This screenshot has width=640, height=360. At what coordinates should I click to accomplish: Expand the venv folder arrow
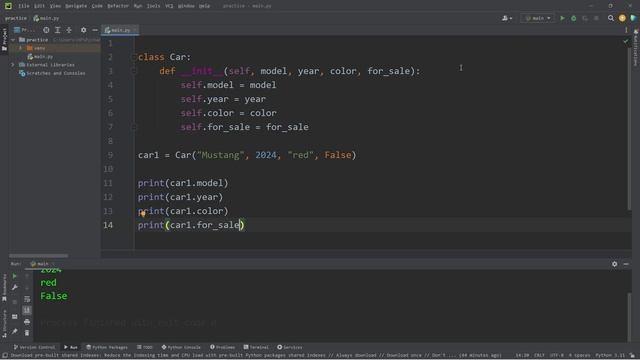(20, 48)
